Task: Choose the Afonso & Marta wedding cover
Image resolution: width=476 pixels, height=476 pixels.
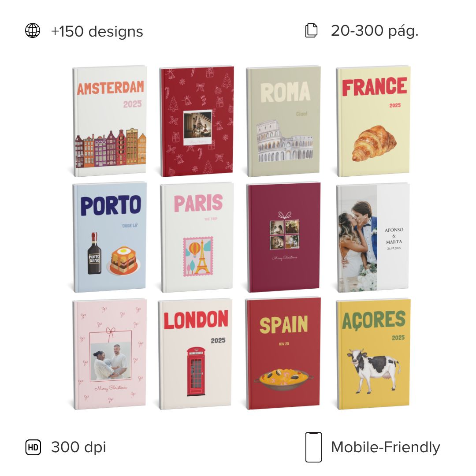Action: coord(373,237)
